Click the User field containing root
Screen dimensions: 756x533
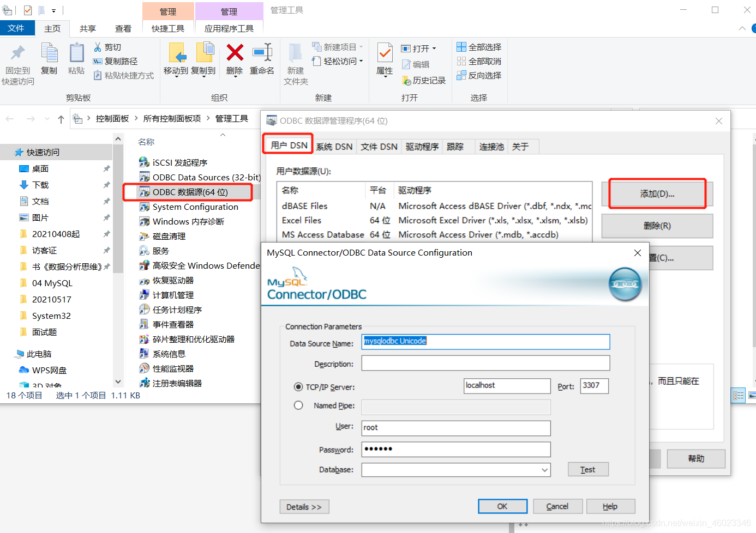click(456, 428)
